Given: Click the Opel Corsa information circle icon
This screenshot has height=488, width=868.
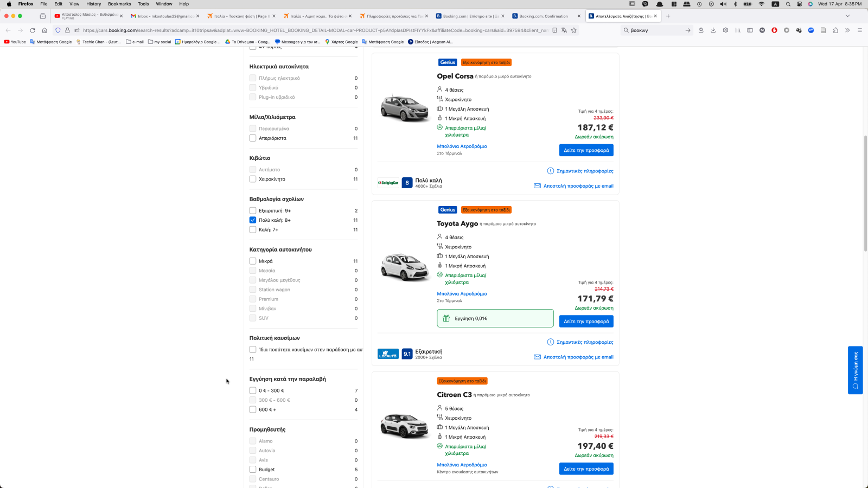Looking at the screenshot, I should tap(551, 171).
